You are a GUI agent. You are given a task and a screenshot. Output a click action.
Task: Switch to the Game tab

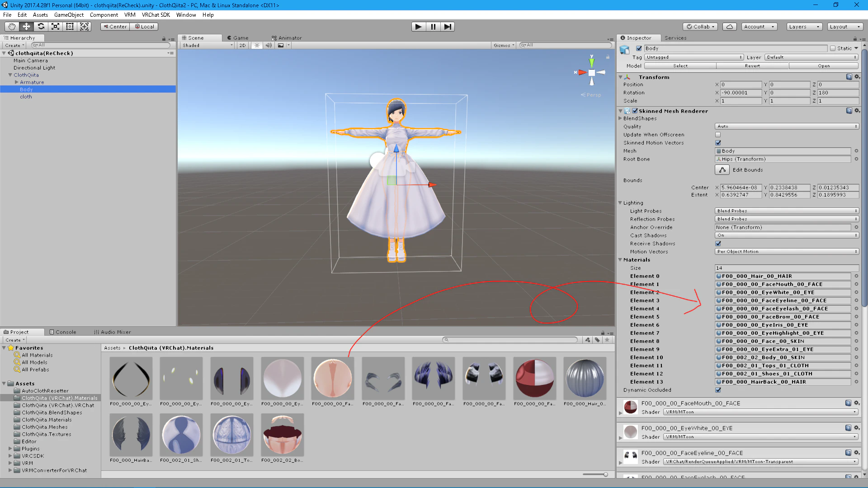(x=238, y=38)
